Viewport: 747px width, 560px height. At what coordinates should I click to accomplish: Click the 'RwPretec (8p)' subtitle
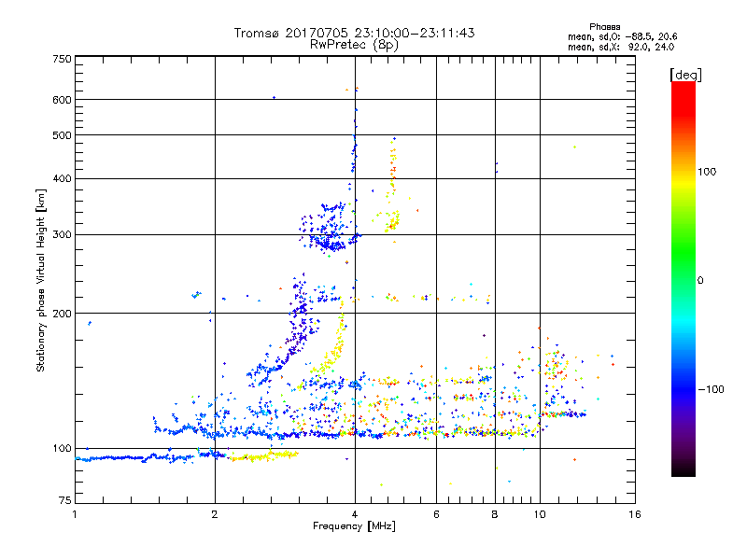[354, 45]
